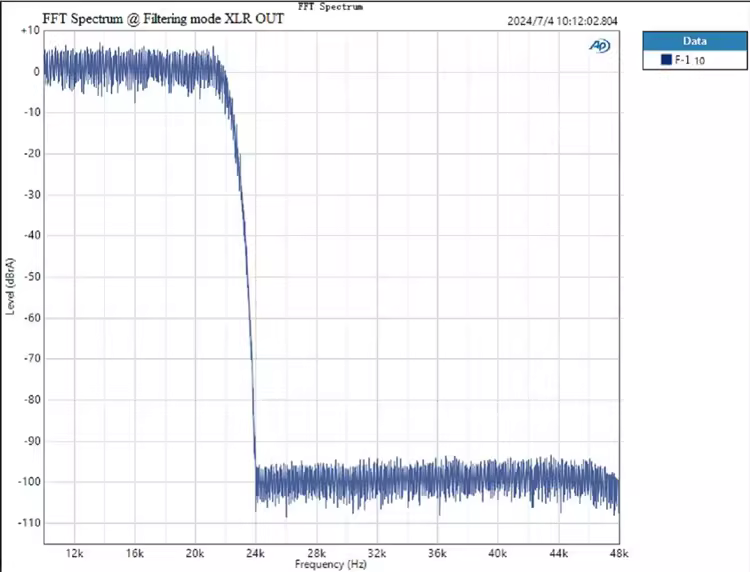Click the F-1 trace color swatch
750x572 pixels.
coord(666,61)
